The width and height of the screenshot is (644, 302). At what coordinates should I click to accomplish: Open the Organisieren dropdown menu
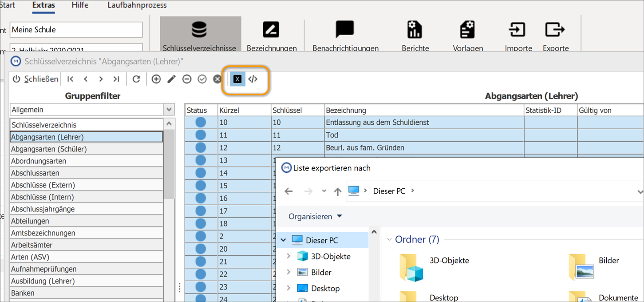315,217
